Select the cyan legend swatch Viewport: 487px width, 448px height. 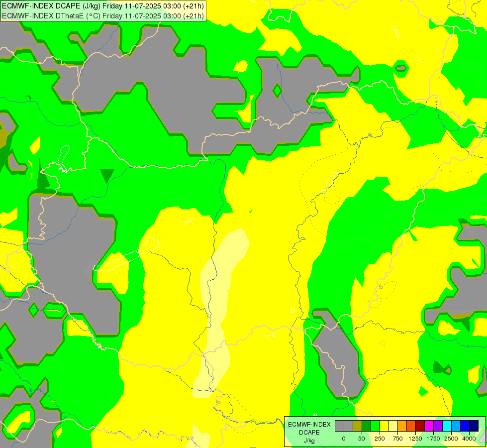pyautogui.click(x=447, y=426)
